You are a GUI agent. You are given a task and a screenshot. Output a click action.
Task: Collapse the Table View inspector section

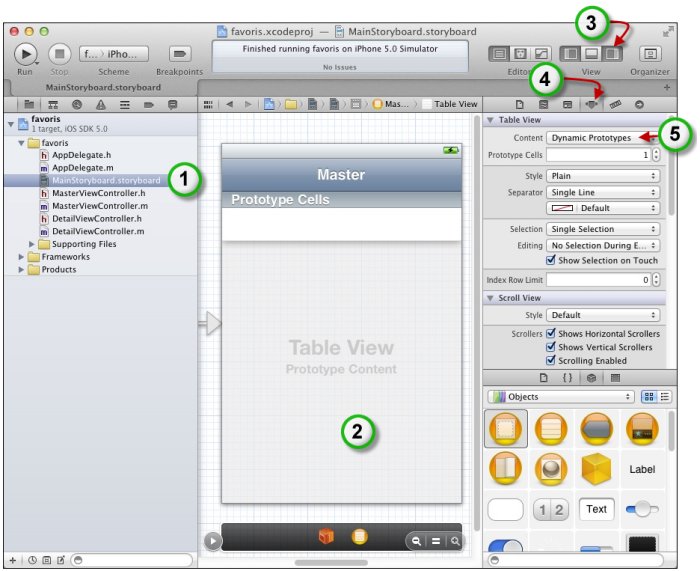pos(490,120)
